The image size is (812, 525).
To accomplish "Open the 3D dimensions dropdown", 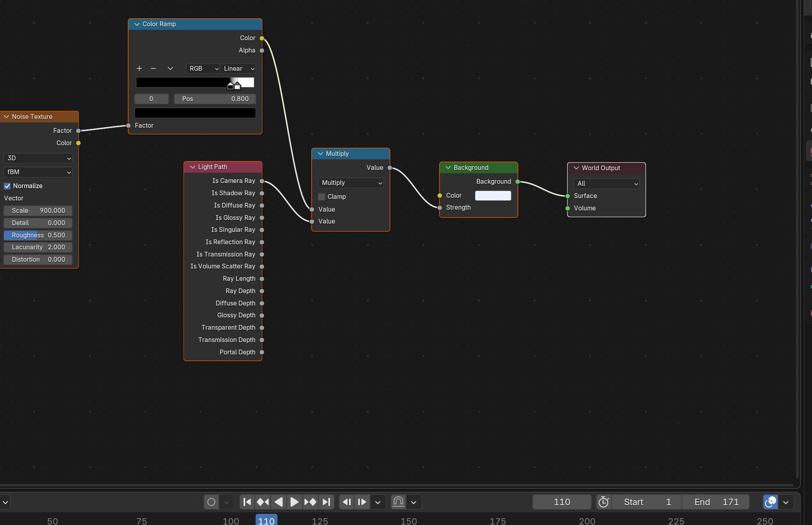I will (38, 158).
